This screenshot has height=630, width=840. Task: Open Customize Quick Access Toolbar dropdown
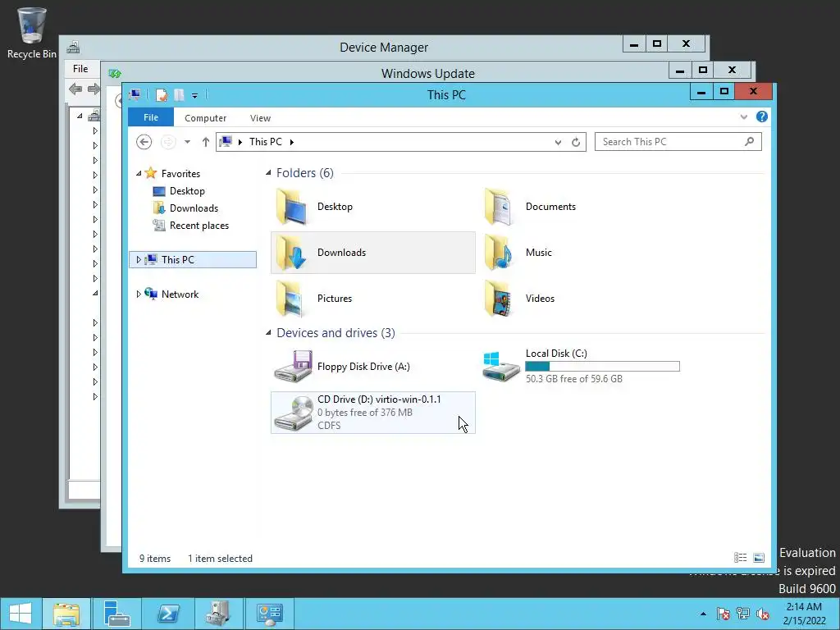tap(195, 96)
